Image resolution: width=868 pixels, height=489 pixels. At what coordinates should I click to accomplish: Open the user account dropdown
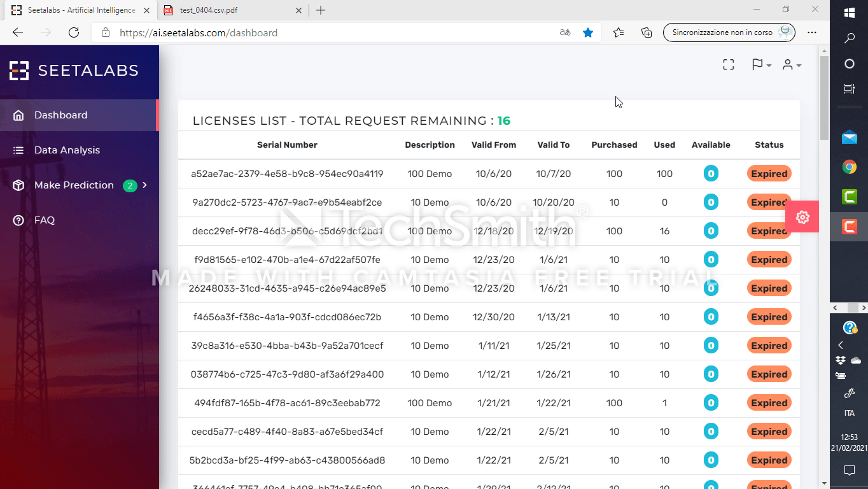tap(791, 65)
